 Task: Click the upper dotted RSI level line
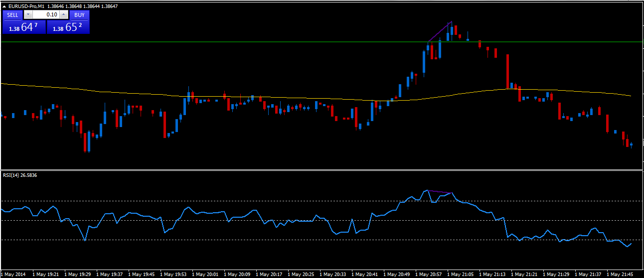pos(150,201)
